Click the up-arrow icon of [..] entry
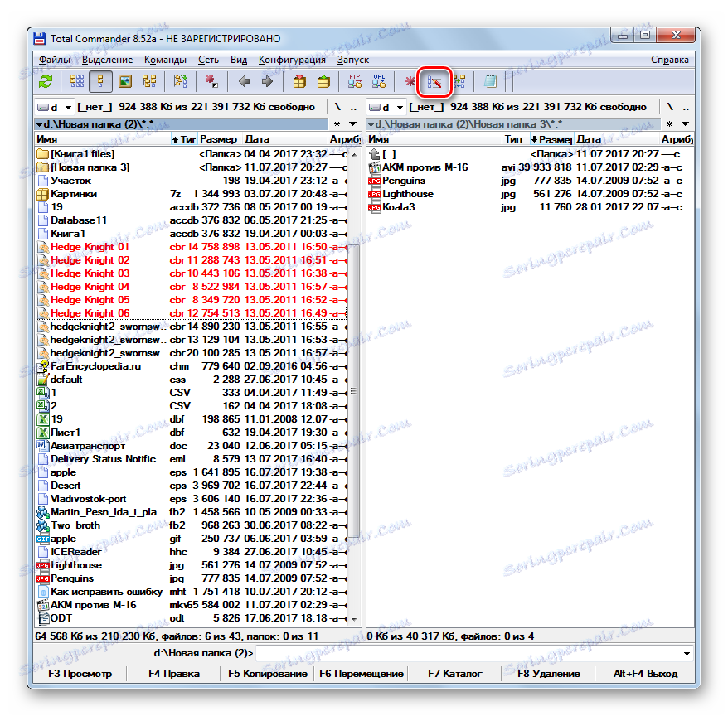 pos(374,154)
